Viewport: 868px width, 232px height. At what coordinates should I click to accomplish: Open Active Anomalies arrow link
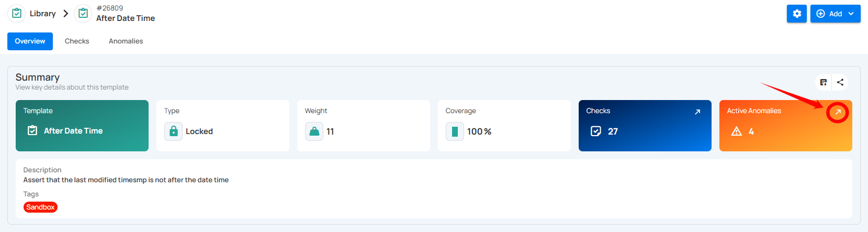[x=838, y=112]
